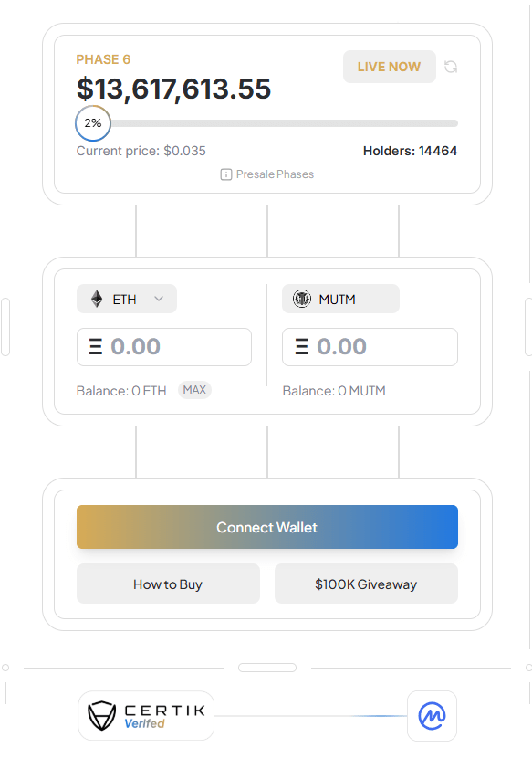
Task: Click the LIVE NOW status indicator
Action: click(x=390, y=66)
